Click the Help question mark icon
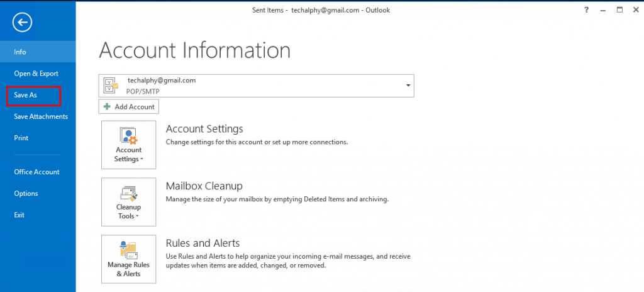Image resolution: width=644 pixels, height=292 pixels. tap(587, 10)
